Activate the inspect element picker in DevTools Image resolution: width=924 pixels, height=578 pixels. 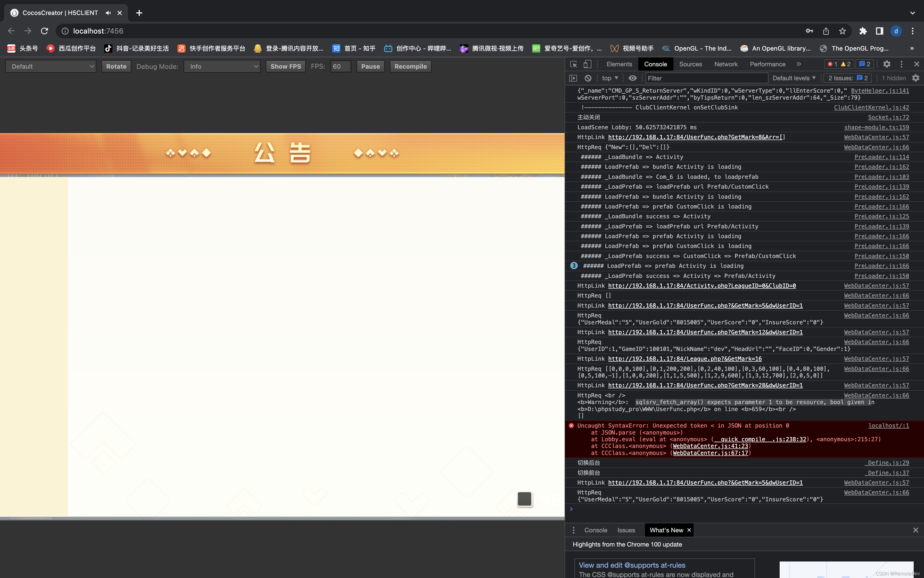click(573, 64)
